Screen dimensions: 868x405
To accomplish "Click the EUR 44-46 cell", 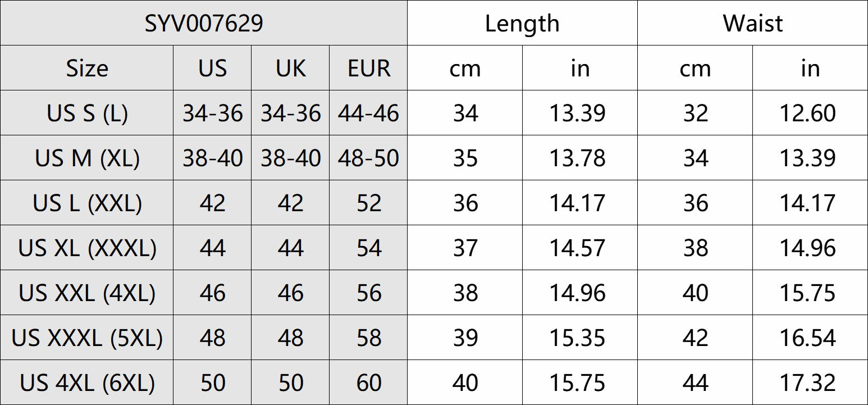I will [369, 113].
